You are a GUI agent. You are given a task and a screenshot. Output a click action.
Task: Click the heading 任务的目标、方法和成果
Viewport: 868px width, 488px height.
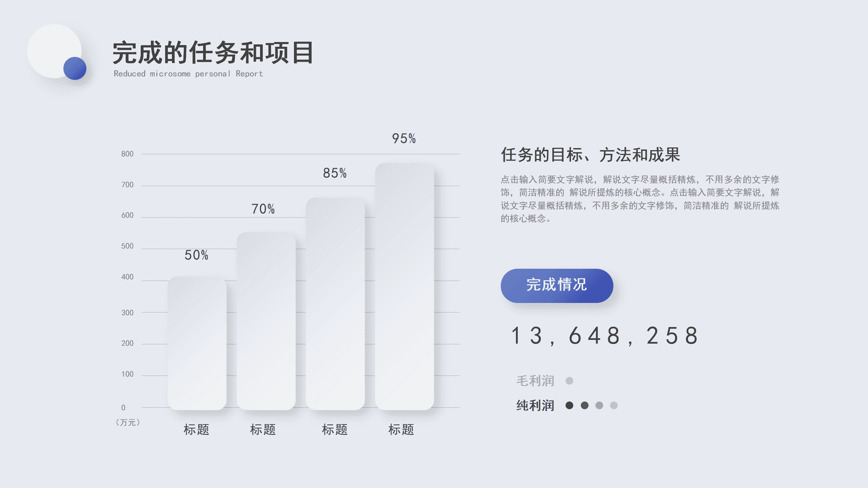point(590,155)
